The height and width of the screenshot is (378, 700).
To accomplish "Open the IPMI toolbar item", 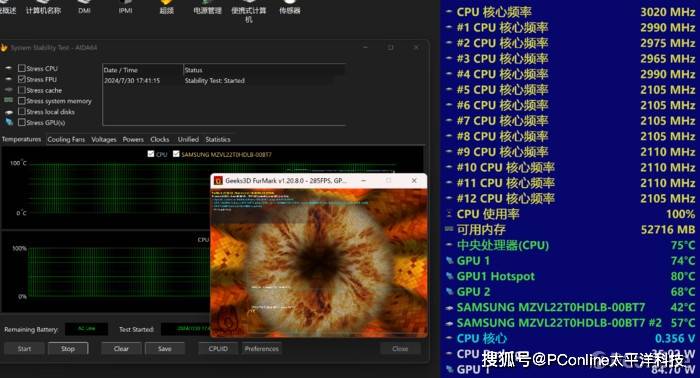I will 125,8.
